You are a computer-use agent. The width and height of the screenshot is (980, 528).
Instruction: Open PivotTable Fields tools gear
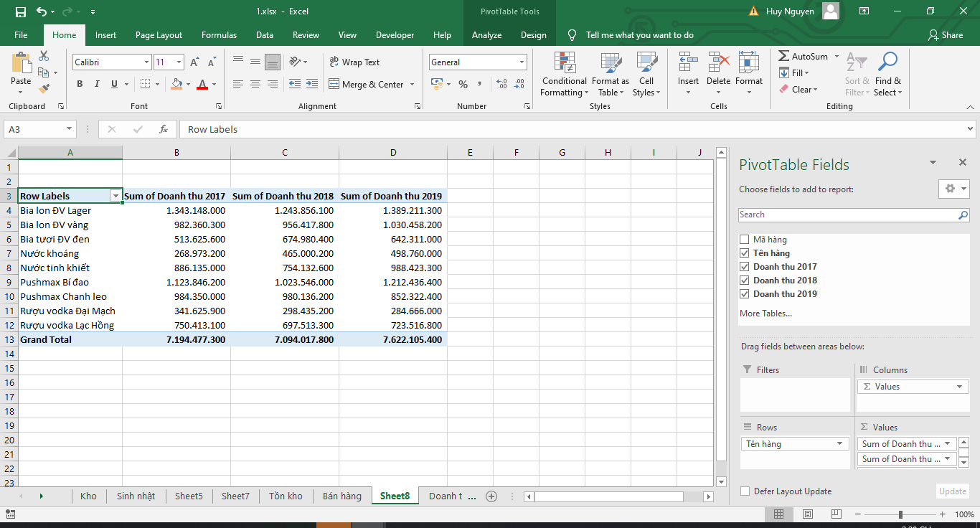[x=954, y=188]
